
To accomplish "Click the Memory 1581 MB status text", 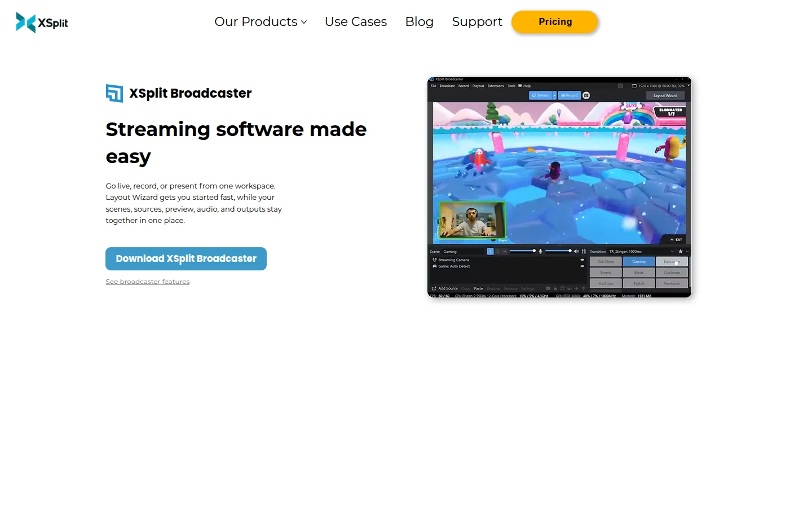I will [637, 296].
